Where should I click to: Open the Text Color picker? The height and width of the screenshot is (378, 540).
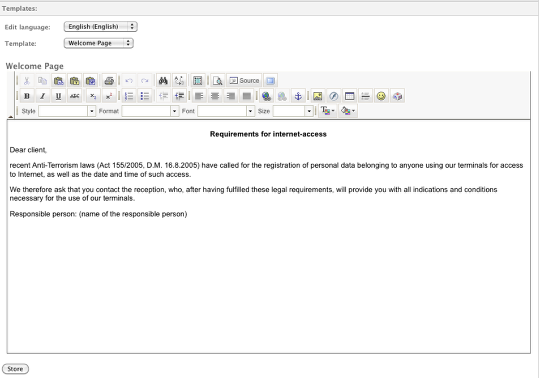(x=328, y=111)
